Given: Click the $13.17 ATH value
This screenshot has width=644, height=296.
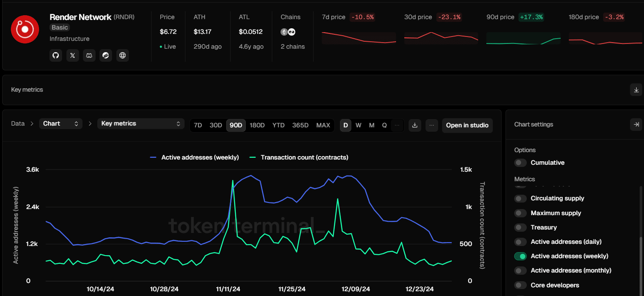Looking at the screenshot, I should point(202,32).
